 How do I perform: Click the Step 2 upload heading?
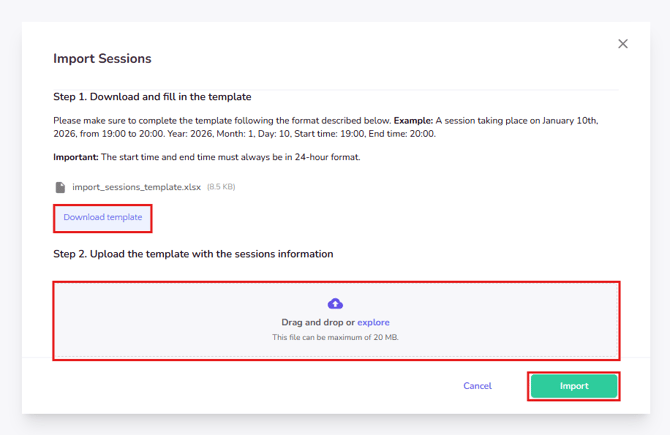point(193,254)
